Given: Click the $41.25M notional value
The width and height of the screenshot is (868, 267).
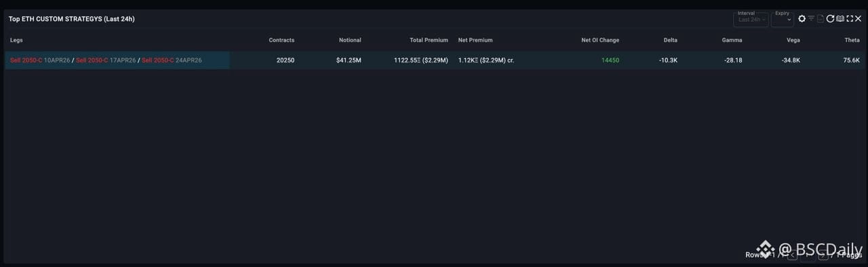Looking at the screenshot, I should pos(349,60).
